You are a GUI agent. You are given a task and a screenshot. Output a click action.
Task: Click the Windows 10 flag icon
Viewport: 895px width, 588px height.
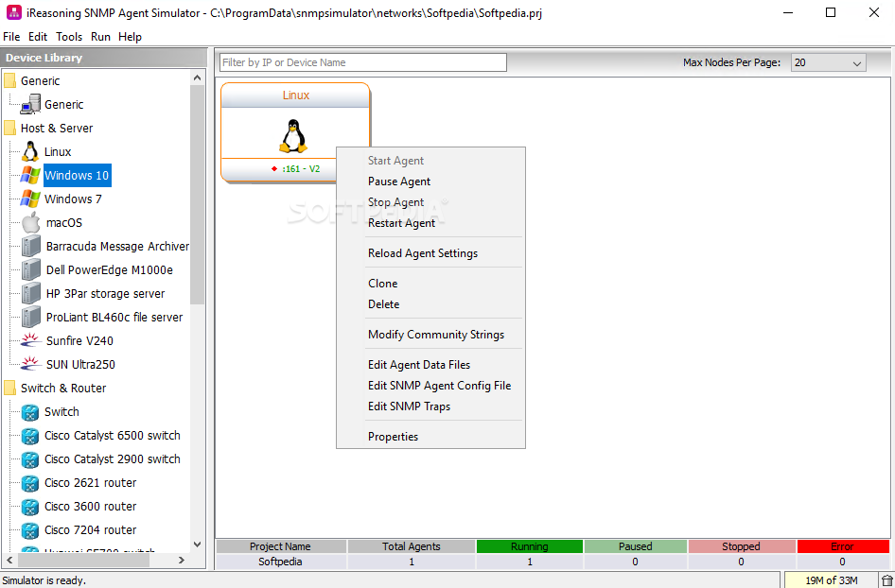click(30, 175)
